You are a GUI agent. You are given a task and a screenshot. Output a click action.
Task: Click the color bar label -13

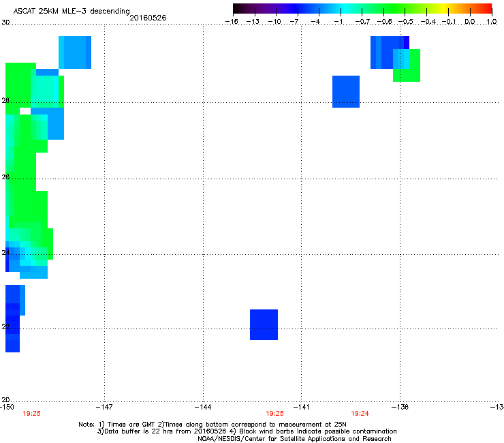(253, 22)
